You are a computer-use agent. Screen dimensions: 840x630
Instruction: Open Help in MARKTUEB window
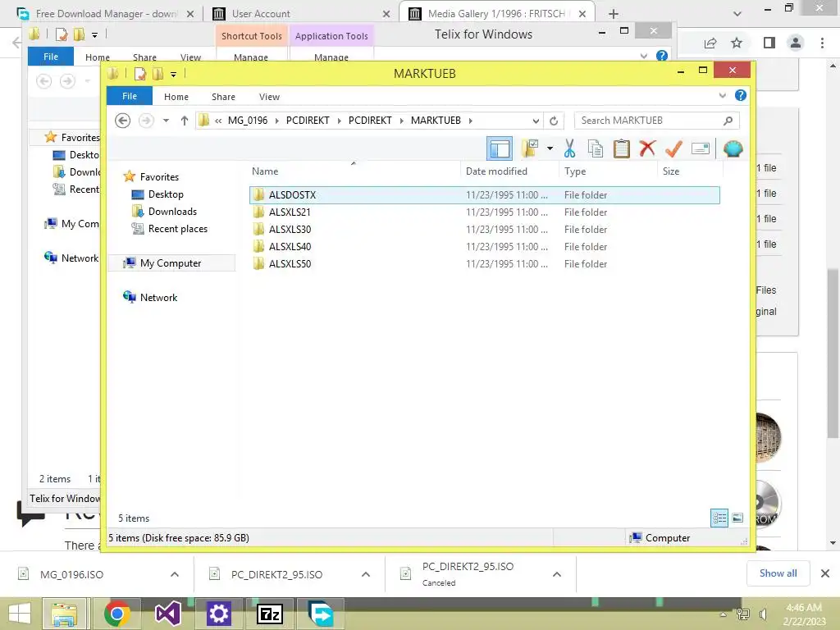click(741, 95)
